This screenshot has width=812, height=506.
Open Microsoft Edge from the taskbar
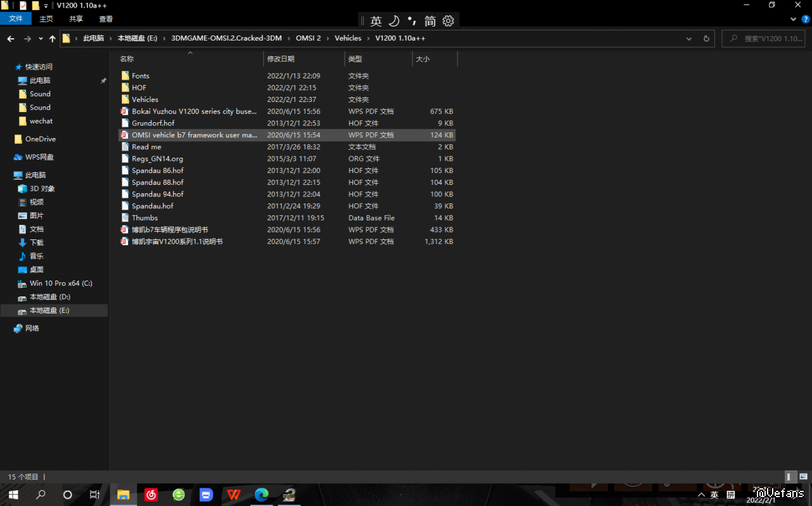click(262, 495)
